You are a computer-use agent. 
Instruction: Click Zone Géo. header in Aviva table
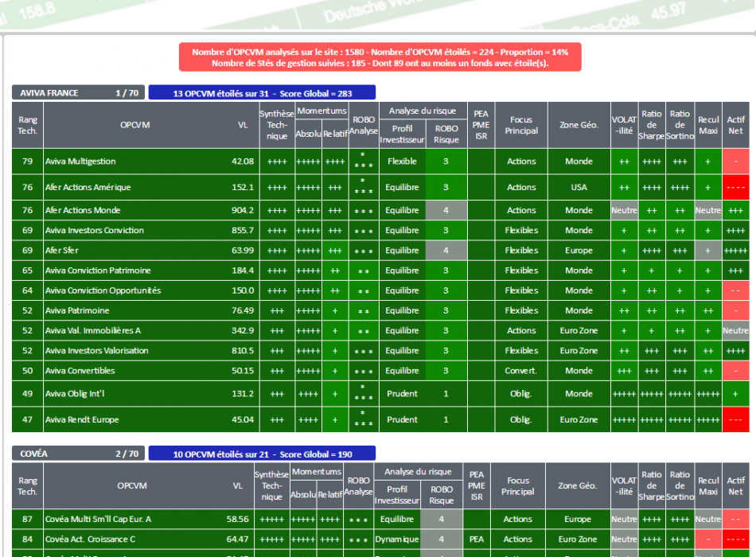click(x=579, y=125)
